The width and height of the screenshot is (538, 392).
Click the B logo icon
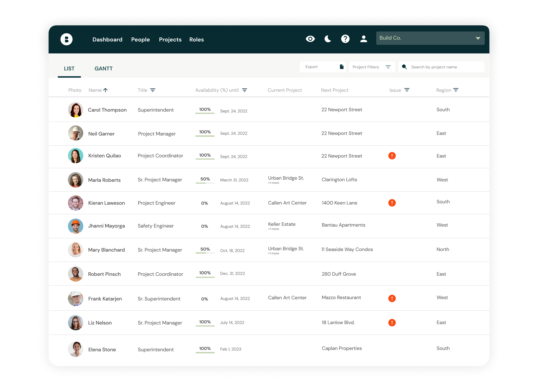[x=66, y=39]
